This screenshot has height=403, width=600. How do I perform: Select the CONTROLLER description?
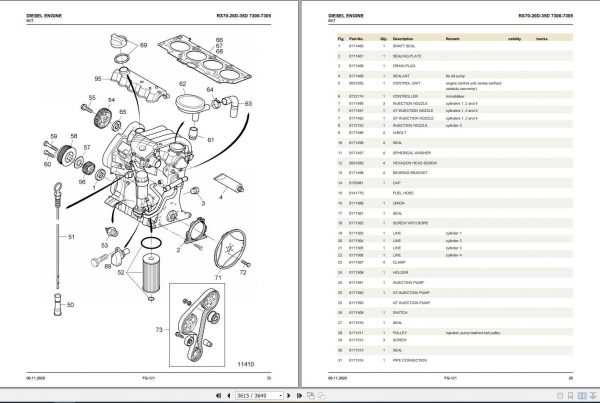click(x=405, y=96)
